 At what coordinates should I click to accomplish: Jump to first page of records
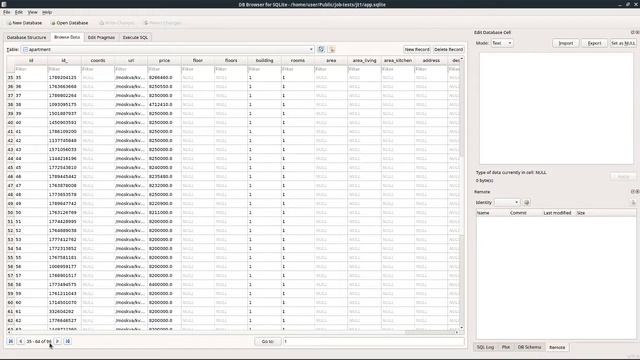point(11,341)
